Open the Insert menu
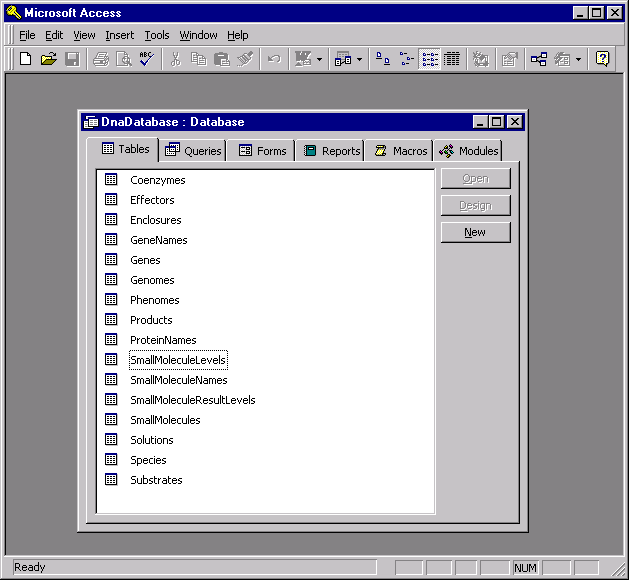 tap(119, 35)
